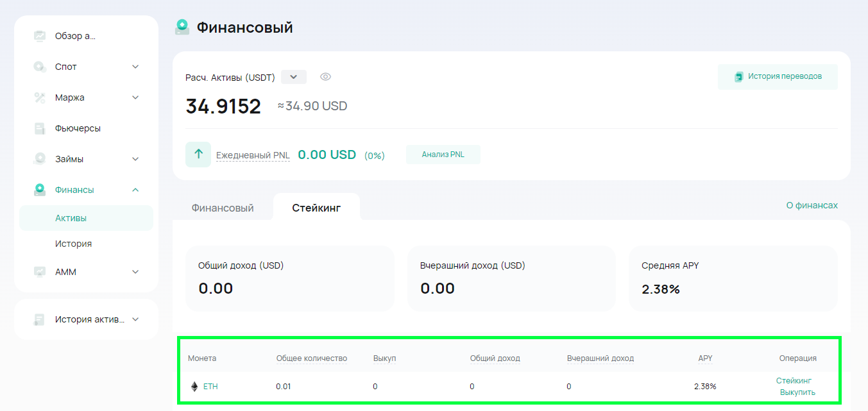This screenshot has width=868, height=411.
Task: Open the account overview sidebar icon
Action: (x=40, y=36)
